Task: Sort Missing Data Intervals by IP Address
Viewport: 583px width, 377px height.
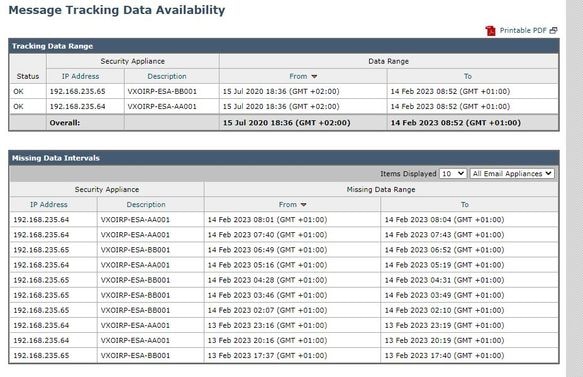Action: click(49, 204)
